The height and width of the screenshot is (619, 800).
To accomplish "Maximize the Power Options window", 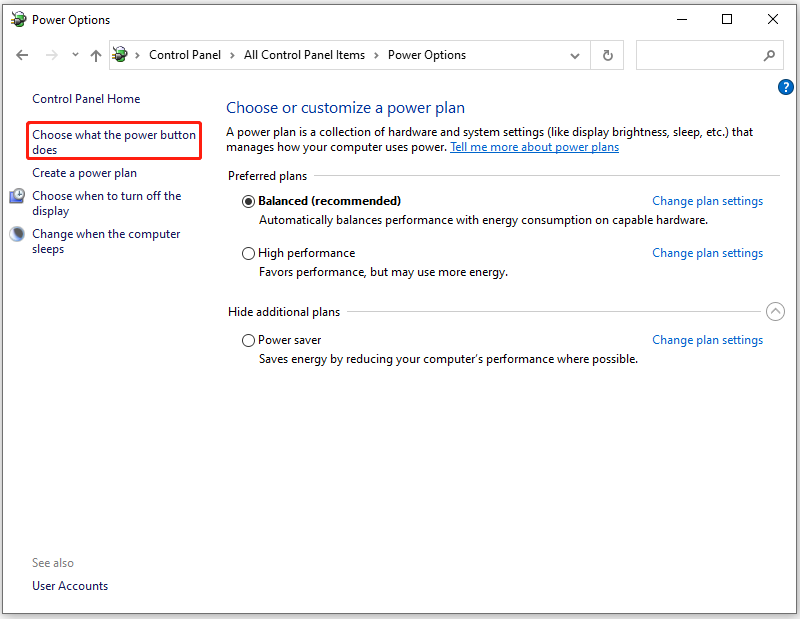I will pos(727,19).
